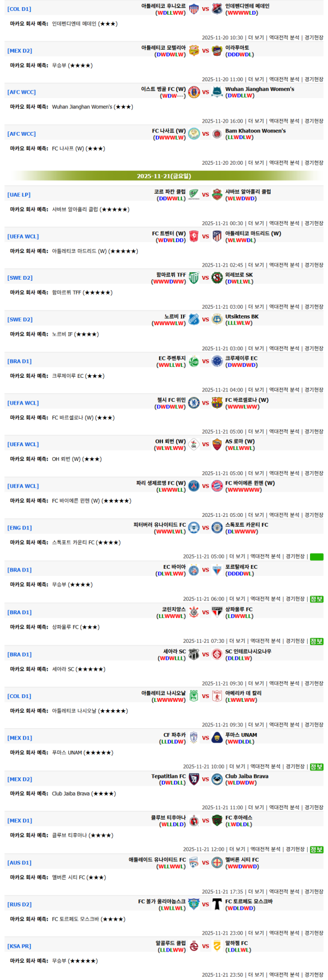Click the AS Roma women's team crest

pyautogui.click(x=217, y=445)
